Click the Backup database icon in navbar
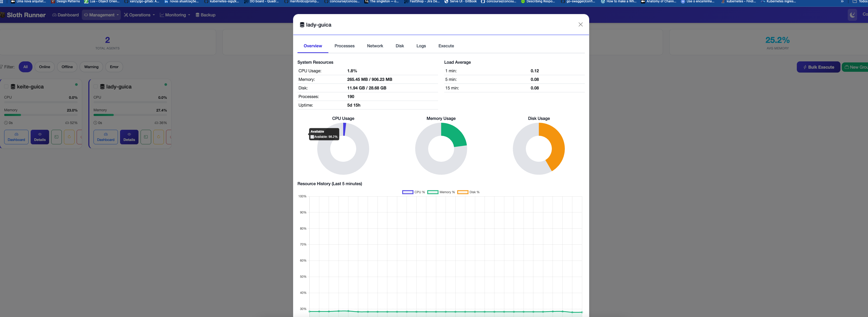Viewport: 868px width, 317px height. pyautogui.click(x=197, y=15)
